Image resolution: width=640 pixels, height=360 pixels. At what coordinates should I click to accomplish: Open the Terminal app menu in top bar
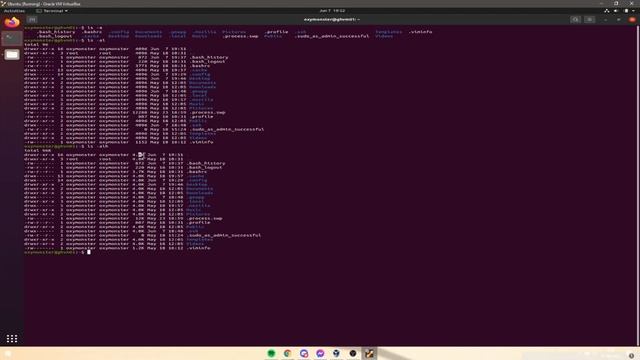coord(52,11)
